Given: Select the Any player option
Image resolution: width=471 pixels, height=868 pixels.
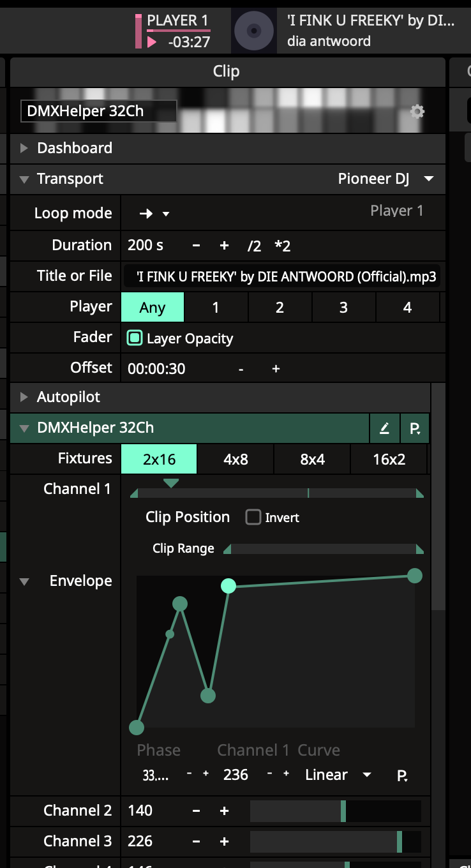Looking at the screenshot, I should click(153, 308).
